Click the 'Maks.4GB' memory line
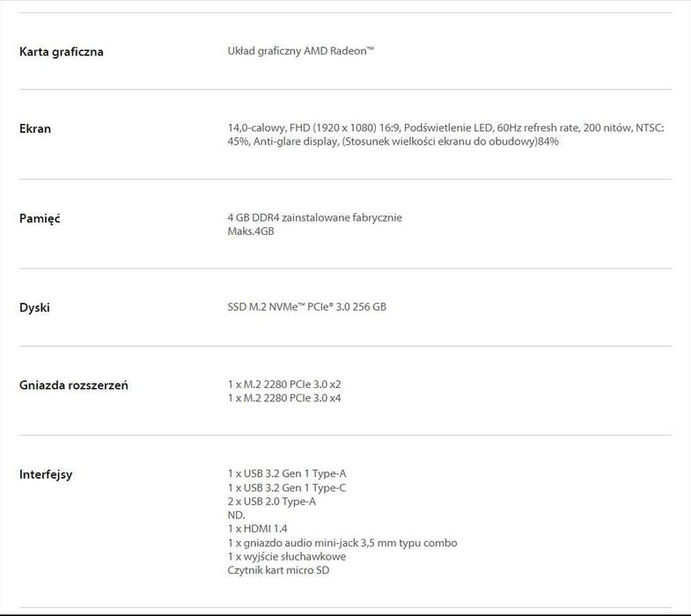Image resolution: width=691 pixels, height=616 pixels. (251, 231)
